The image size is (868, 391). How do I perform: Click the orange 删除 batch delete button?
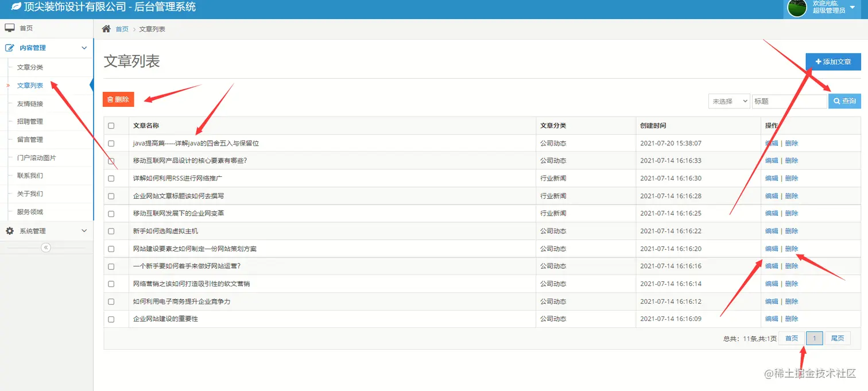118,99
